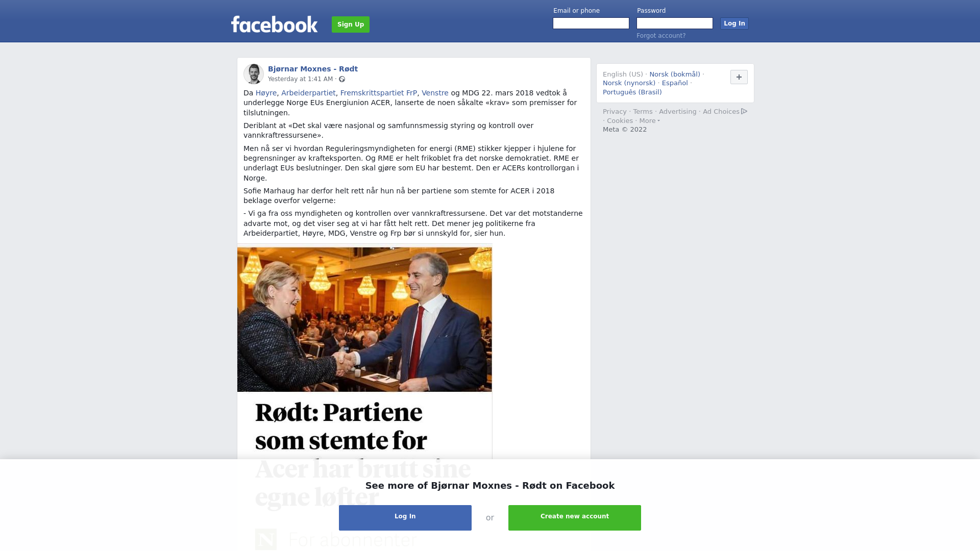
Task: Open Bjørnar Moxnes profile picture
Action: 254,74
